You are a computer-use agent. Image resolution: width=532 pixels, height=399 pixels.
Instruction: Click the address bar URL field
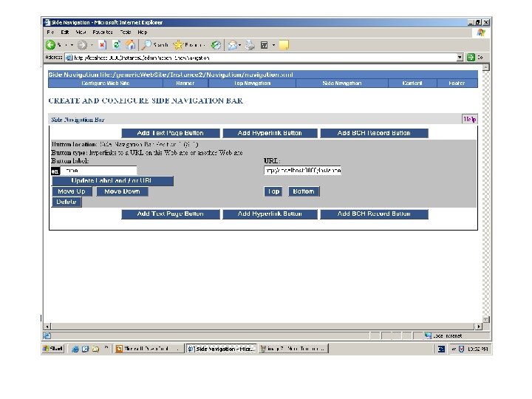pos(265,58)
